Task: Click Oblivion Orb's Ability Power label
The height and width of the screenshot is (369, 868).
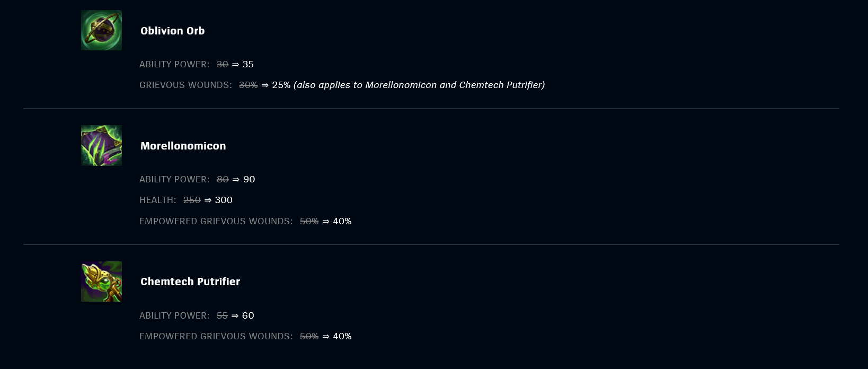Action: pyautogui.click(x=174, y=64)
